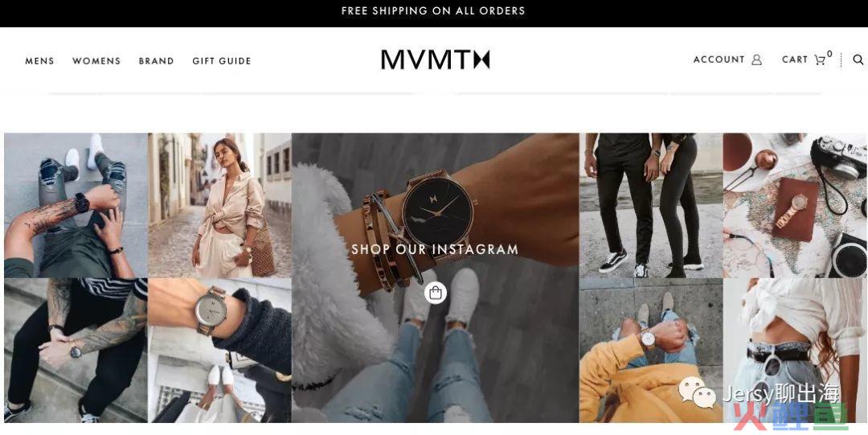Viewport: 868px width, 435px height.
Task: Click the search magnifier icon
Action: click(858, 60)
